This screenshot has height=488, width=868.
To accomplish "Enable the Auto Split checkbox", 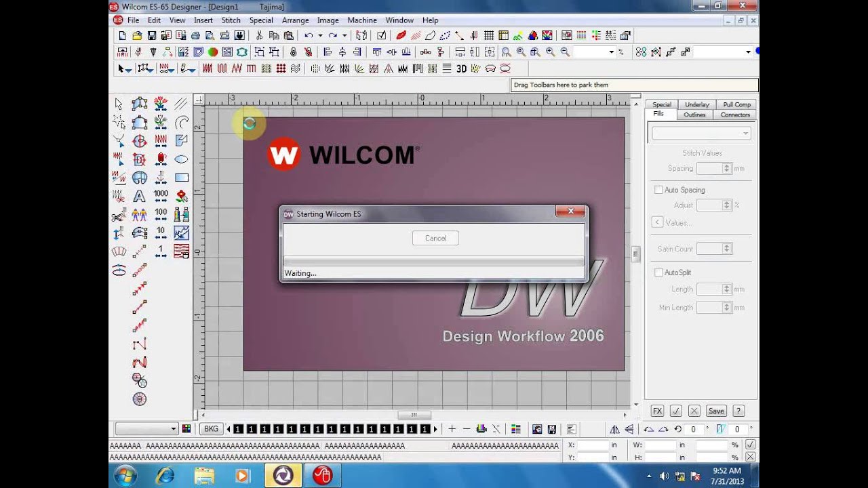I will [x=658, y=272].
